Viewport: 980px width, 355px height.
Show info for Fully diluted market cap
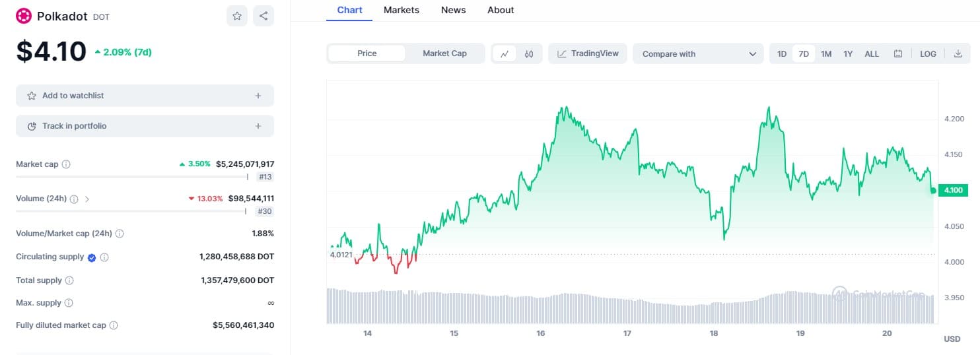[114, 325]
